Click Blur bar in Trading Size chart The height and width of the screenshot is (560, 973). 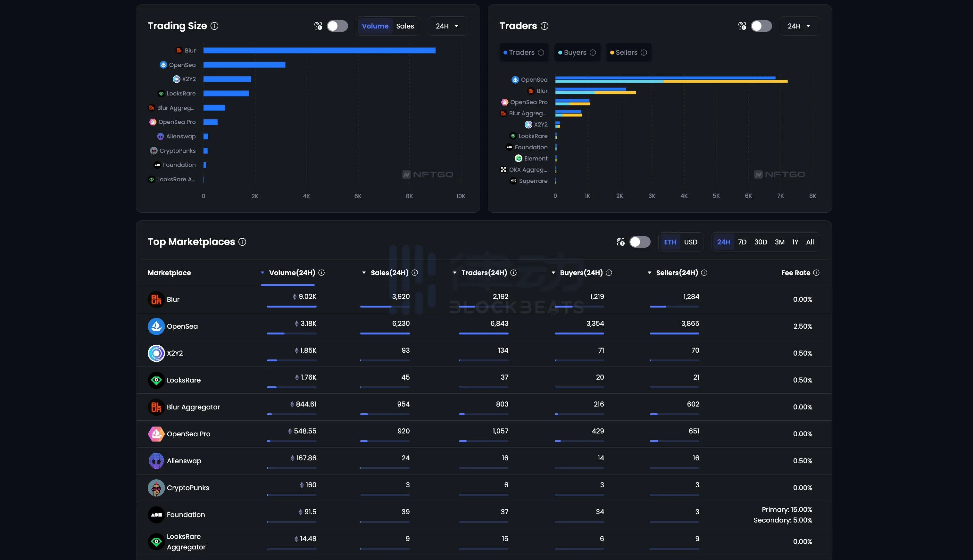tap(319, 50)
